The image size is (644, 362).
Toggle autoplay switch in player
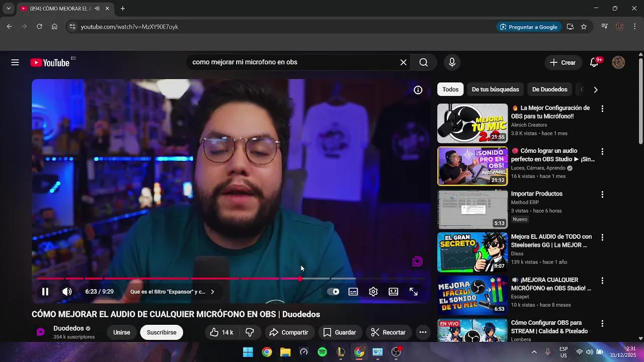pos(334,292)
